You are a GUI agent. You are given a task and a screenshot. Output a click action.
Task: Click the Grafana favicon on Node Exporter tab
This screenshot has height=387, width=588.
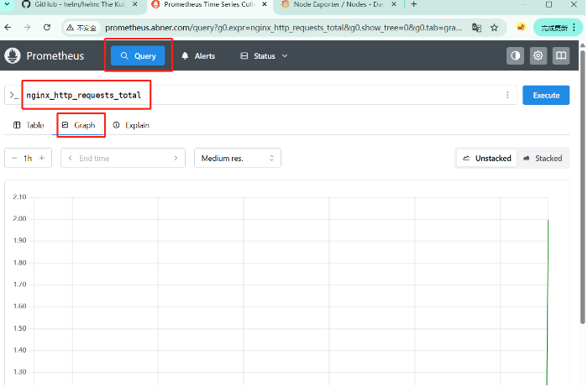[x=285, y=4]
